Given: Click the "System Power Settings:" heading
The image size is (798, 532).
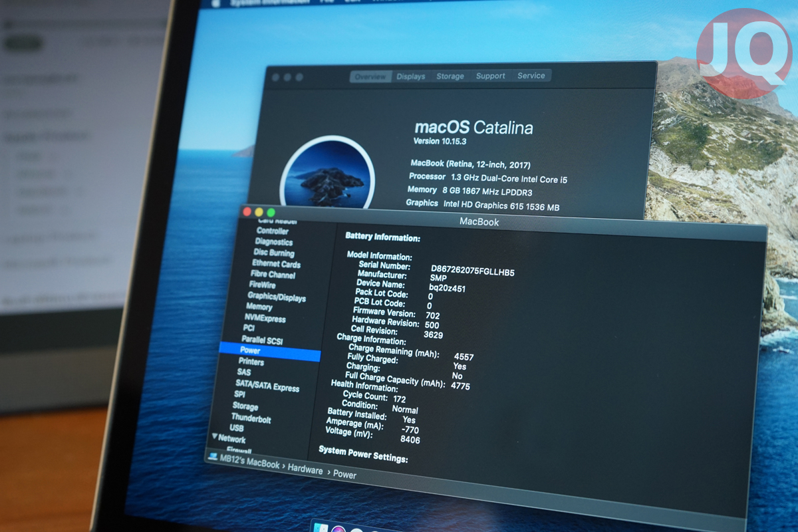Looking at the screenshot, I should pos(363,455).
